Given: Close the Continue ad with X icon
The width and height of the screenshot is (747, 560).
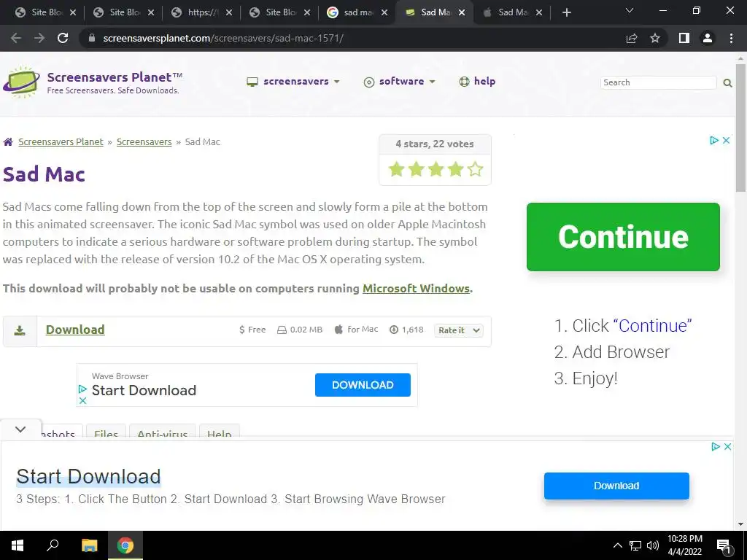Looking at the screenshot, I should tap(726, 141).
